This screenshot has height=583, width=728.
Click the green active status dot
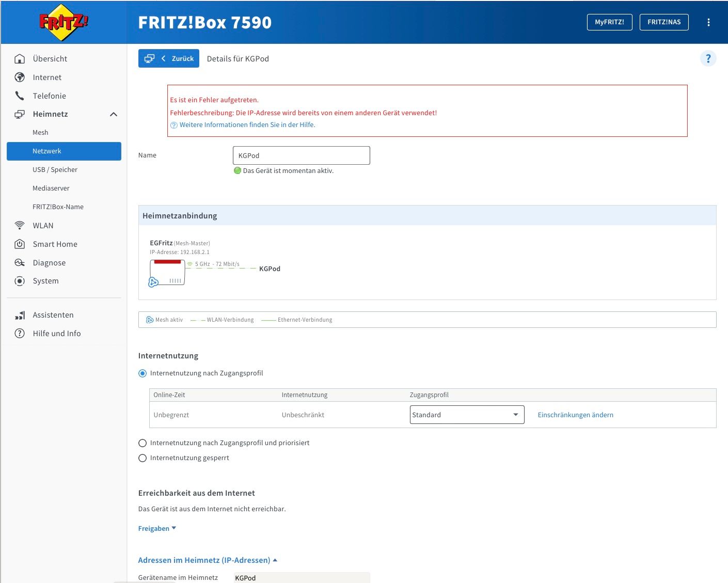pos(238,170)
